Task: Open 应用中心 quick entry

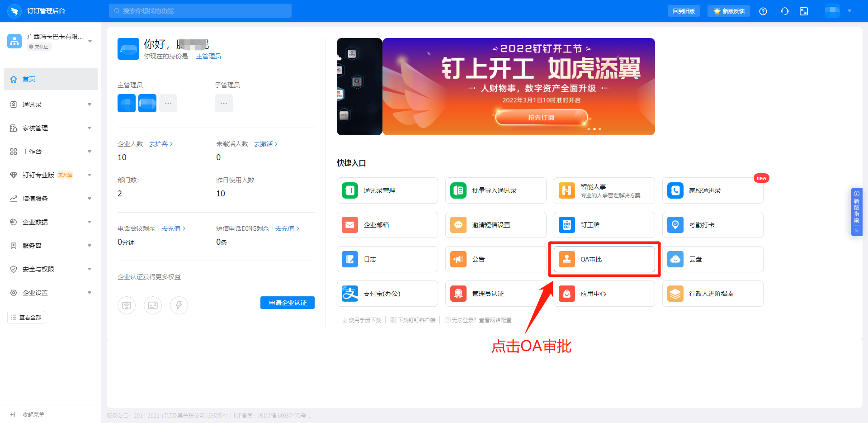Action: tap(604, 294)
